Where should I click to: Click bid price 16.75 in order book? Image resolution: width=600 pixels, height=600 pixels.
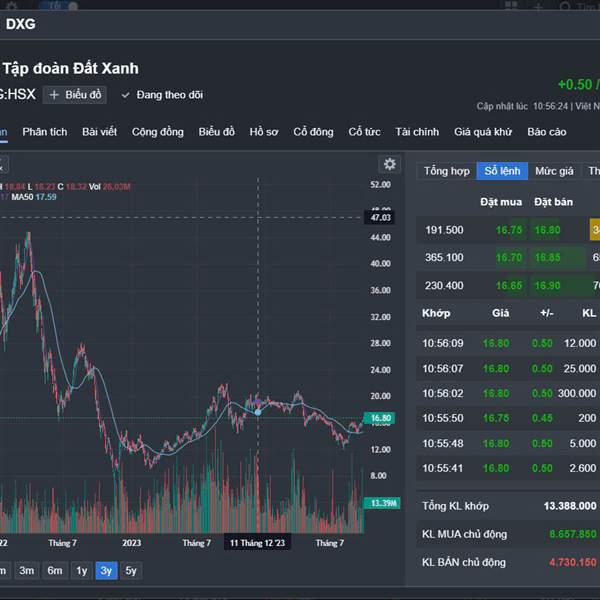[x=509, y=230]
